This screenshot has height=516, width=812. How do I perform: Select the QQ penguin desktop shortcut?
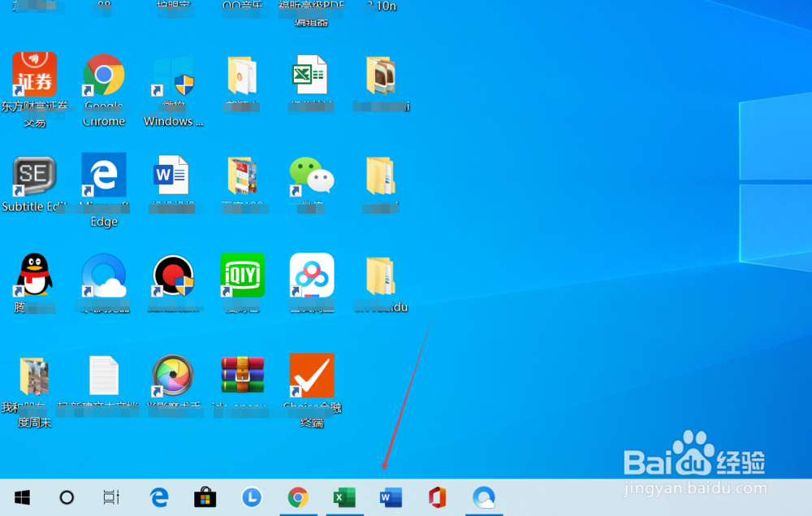34,275
